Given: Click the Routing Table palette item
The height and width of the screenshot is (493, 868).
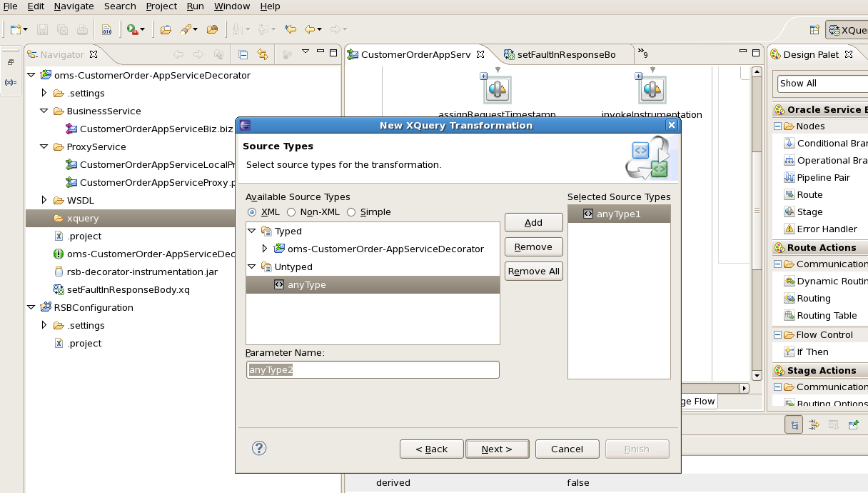Looking at the screenshot, I should click(821, 315).
